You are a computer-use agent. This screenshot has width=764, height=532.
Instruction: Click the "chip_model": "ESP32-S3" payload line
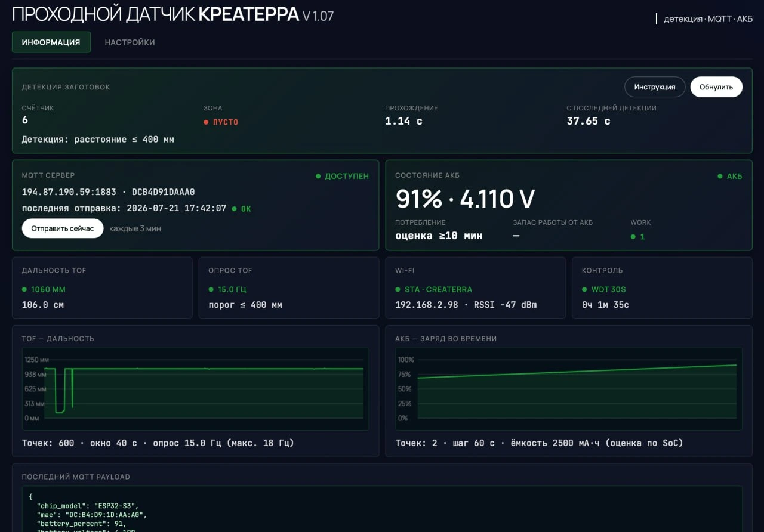87,505
